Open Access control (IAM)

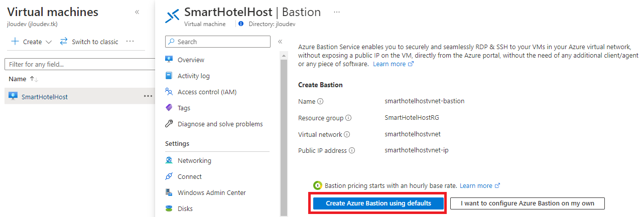[x=207, y=92]
